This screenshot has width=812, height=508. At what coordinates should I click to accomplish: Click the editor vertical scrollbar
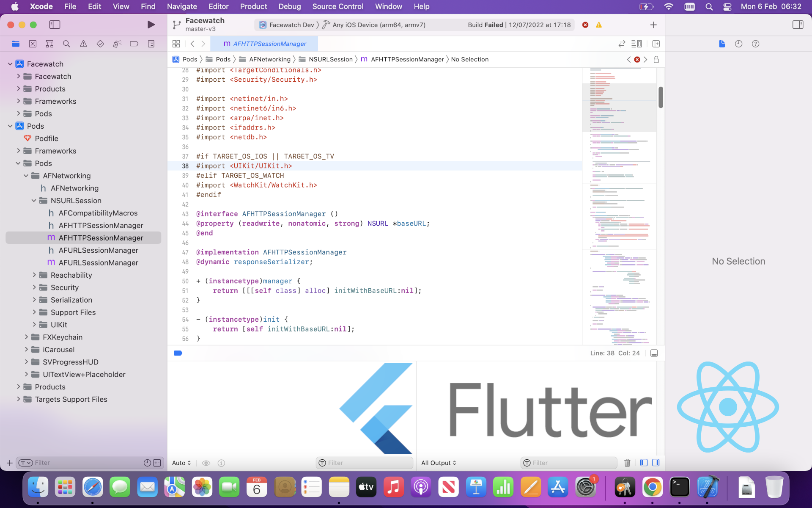tap(661, 97)
